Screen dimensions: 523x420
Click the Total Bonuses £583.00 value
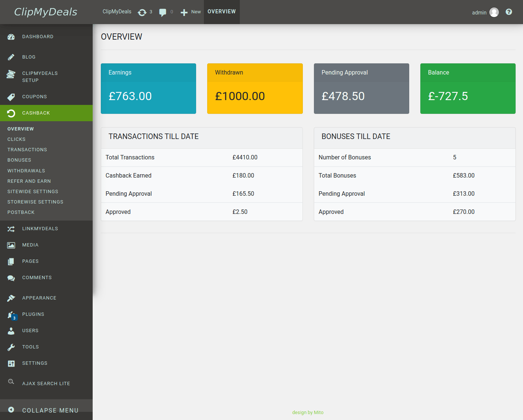(464, 176)
